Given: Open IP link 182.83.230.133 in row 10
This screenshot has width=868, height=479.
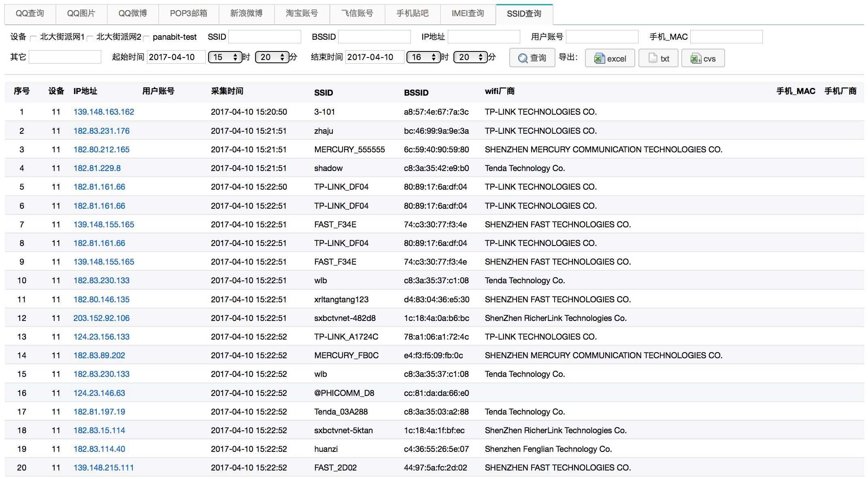Looking at the screenshot, I should [x=102, y=280].
